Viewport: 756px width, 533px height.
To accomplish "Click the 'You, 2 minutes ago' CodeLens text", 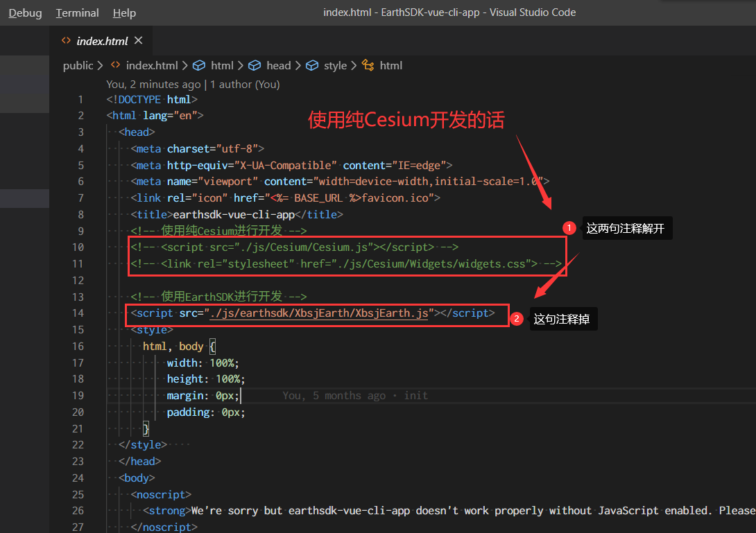I will [x=153, y=85].
